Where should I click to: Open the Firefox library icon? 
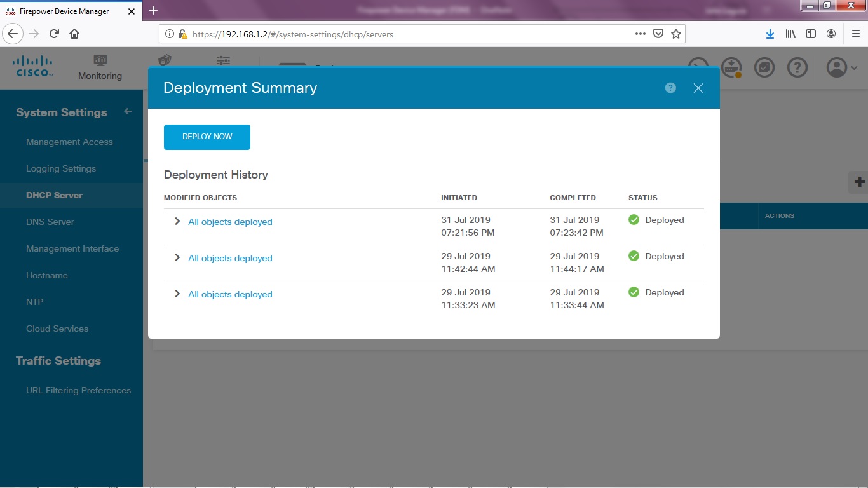tap(790, 33)
